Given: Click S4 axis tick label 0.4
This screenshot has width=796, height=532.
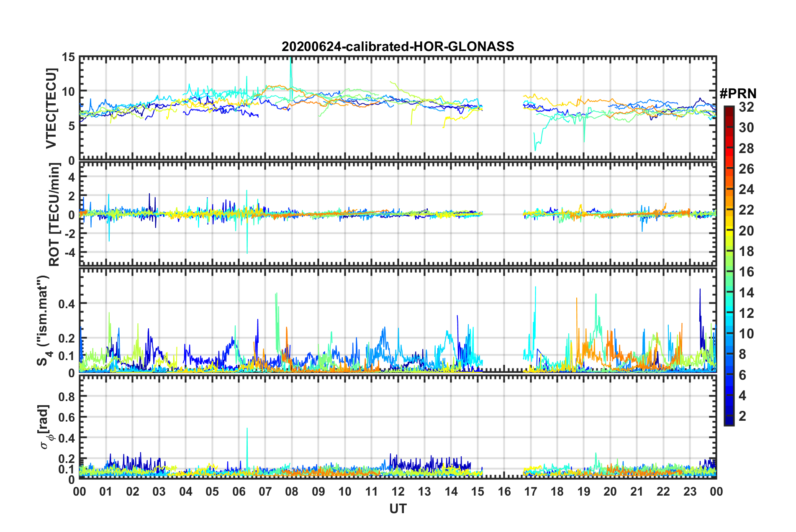Looking at the screenshot, I should 67,304.
